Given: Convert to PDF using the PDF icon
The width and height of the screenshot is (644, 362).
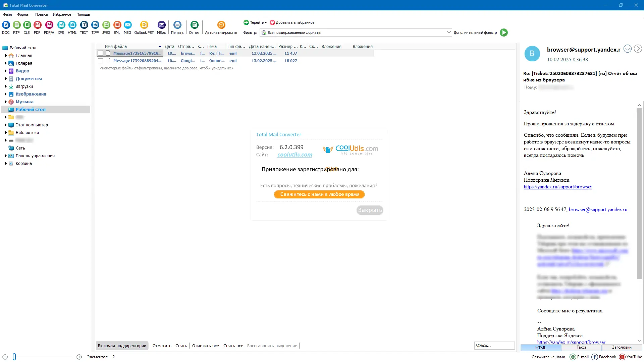Looking at the screenshot, I should (37, 25).
